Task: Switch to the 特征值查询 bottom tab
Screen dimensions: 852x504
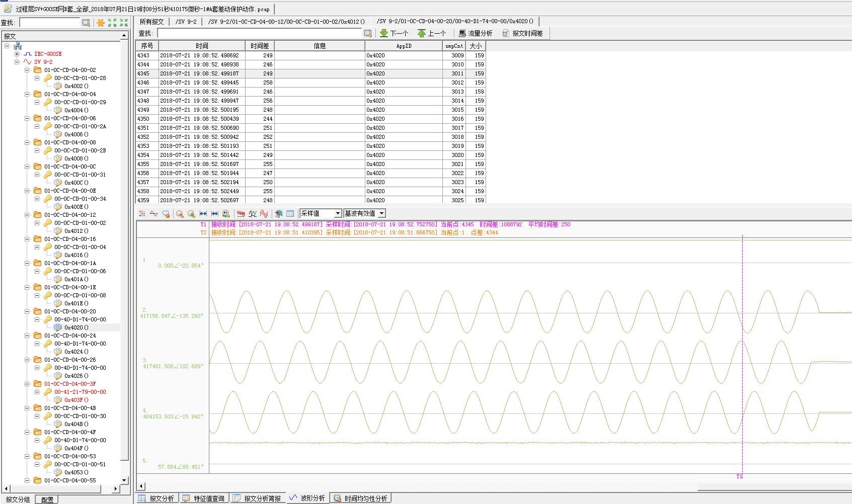Action: click(203, 498)
